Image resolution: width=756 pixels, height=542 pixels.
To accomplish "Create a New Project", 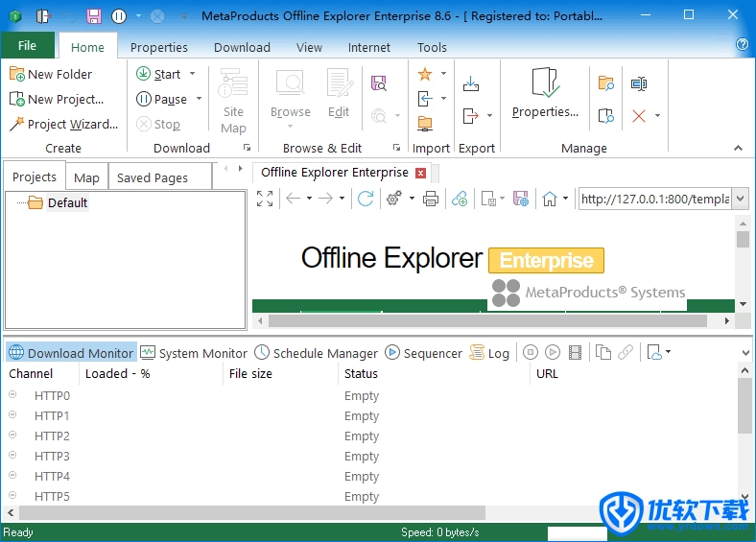I will pyautogui.click(x=57, y=100).
